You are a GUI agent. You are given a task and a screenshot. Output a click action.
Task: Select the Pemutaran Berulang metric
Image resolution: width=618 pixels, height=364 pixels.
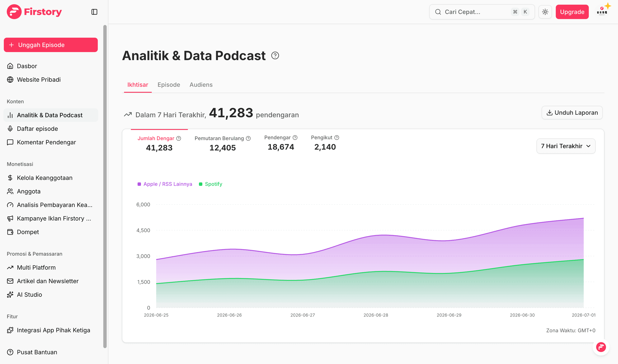[x=222, y=143]
